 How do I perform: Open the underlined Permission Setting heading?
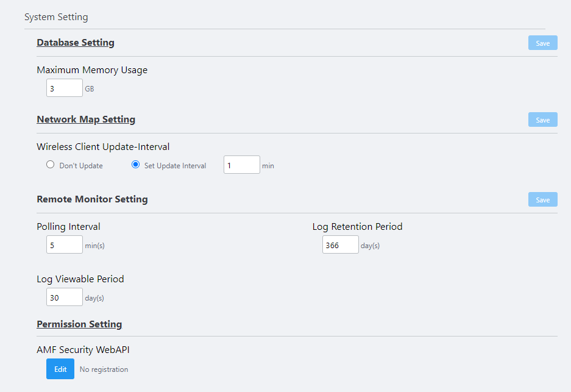tap(79, 324)
